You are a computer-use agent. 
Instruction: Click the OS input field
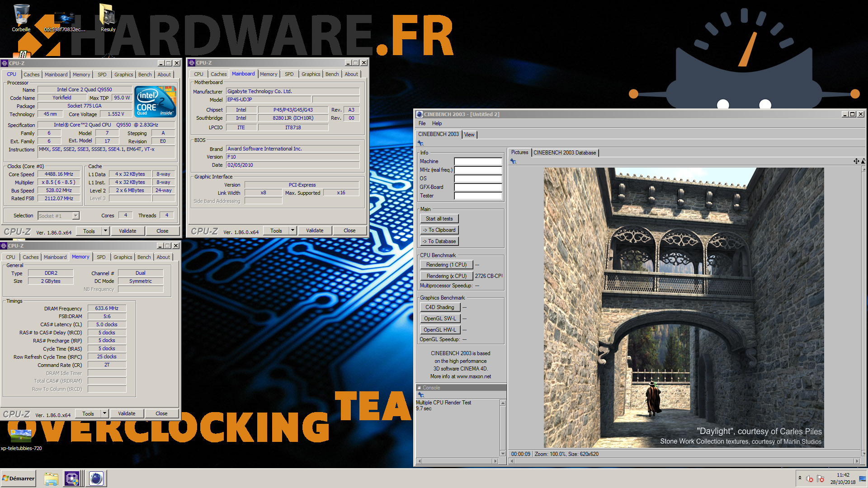pyautogui.click(x=478, y=178)
